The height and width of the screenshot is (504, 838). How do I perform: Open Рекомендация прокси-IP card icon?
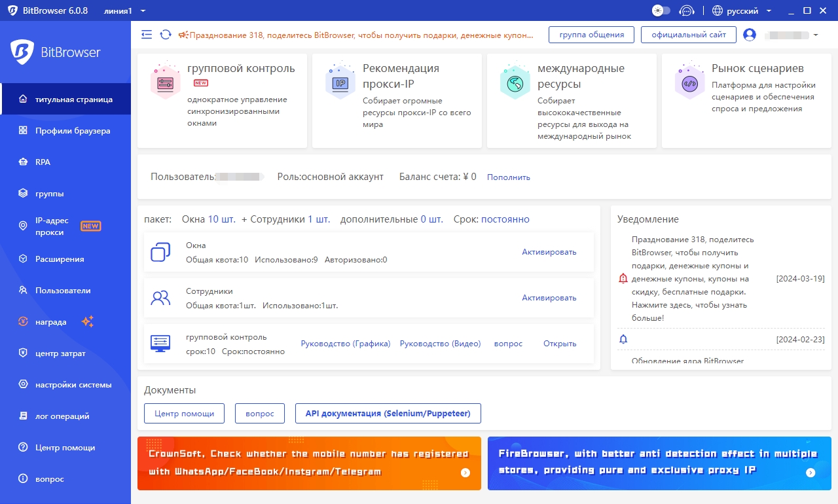(x=340, y=83)
